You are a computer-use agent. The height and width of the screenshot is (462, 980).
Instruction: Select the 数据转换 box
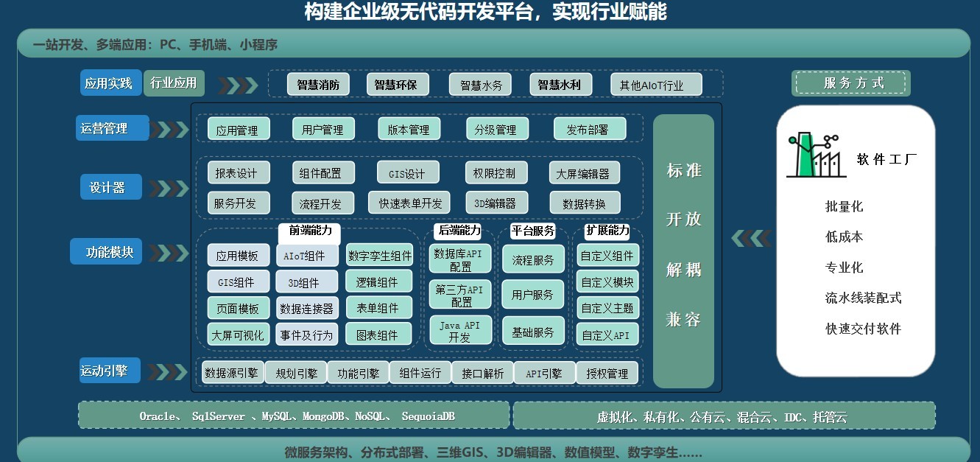[x=585, y=203]
